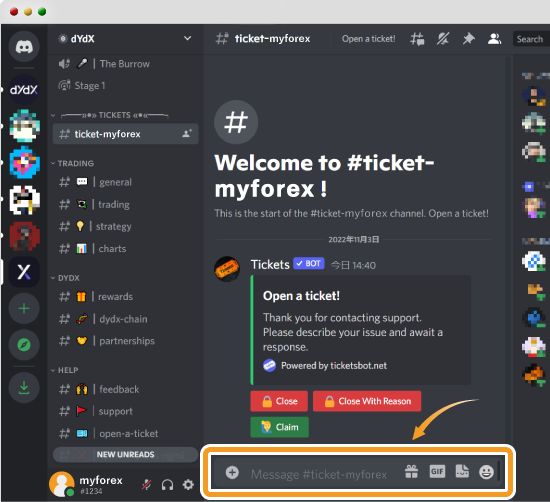Open User Settings gear icon
550x502 pixels.
point(188,485)
